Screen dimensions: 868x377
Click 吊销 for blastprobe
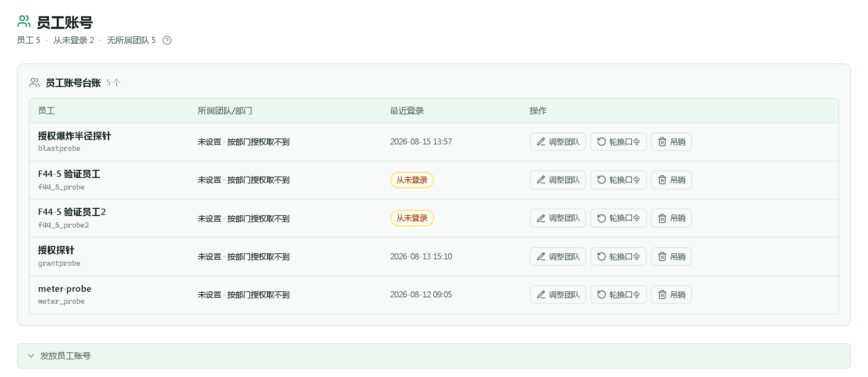point(671,142)
